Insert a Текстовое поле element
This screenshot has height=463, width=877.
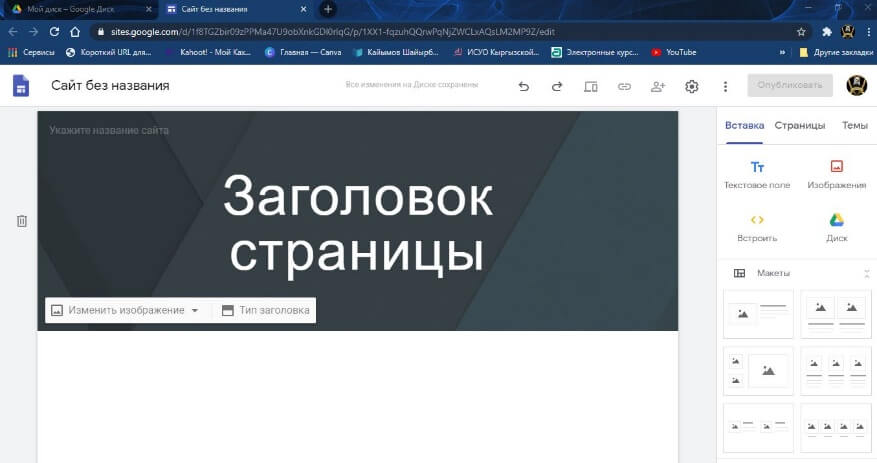757,174
